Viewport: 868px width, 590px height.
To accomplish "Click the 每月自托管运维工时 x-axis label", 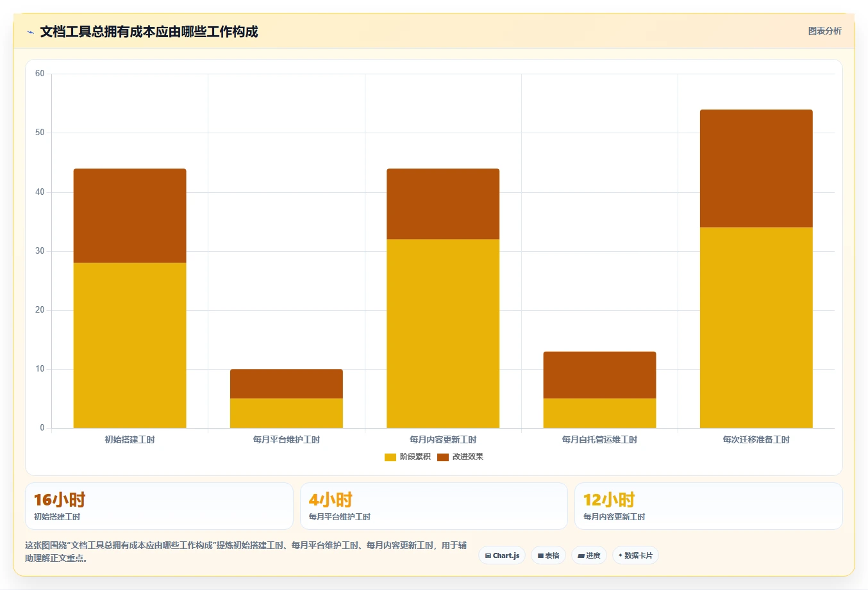I will (x=599, y=439).
